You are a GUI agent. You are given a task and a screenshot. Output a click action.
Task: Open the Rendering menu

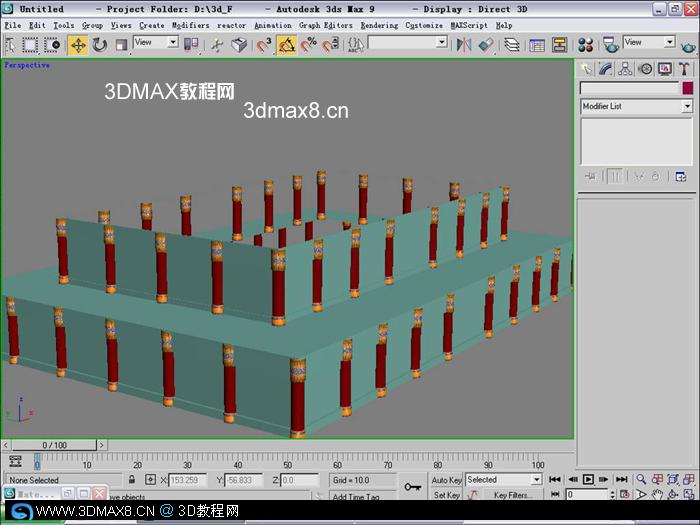[379, 25]
